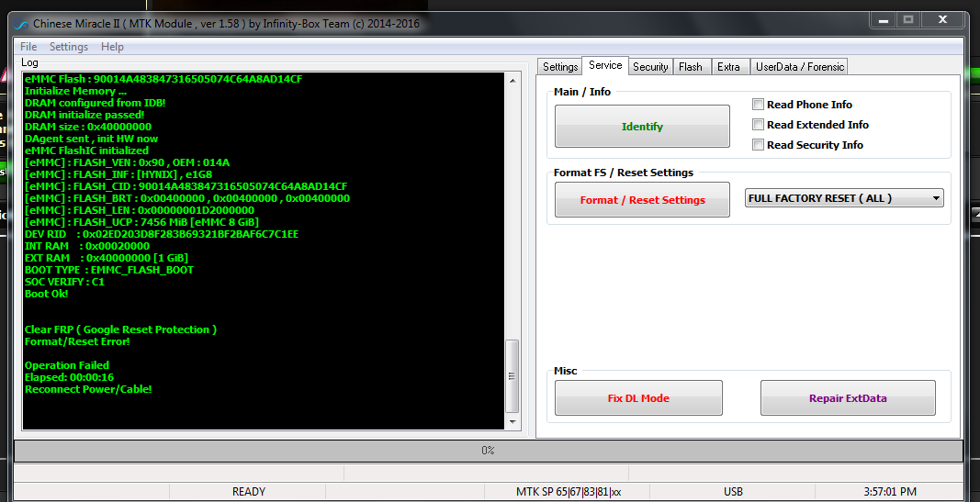The width and height of the screenshot is (980, 502).
Task: Click the 'DRAM size : 0x40000000' log line
Action: coord(88,127)
